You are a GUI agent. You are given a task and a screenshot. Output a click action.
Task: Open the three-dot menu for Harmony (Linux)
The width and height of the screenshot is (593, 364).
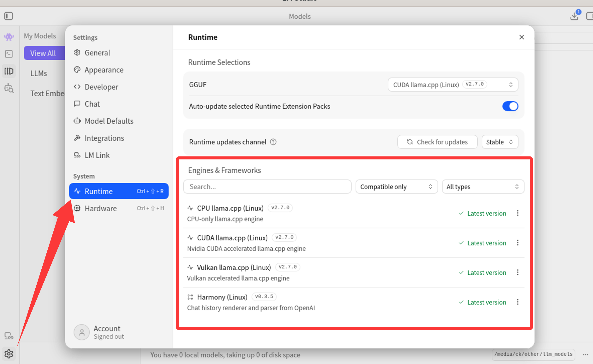point(517,302)
